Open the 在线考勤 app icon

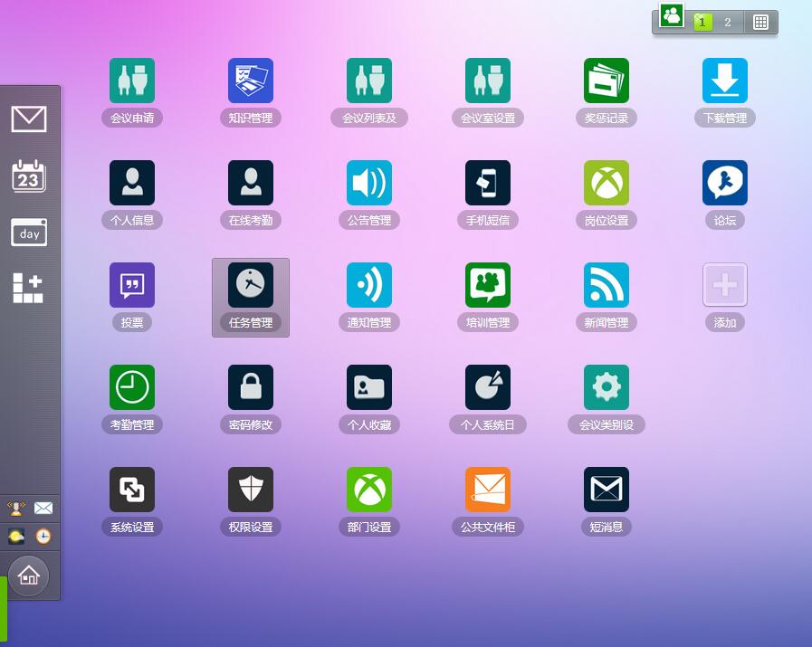point(251,183)
